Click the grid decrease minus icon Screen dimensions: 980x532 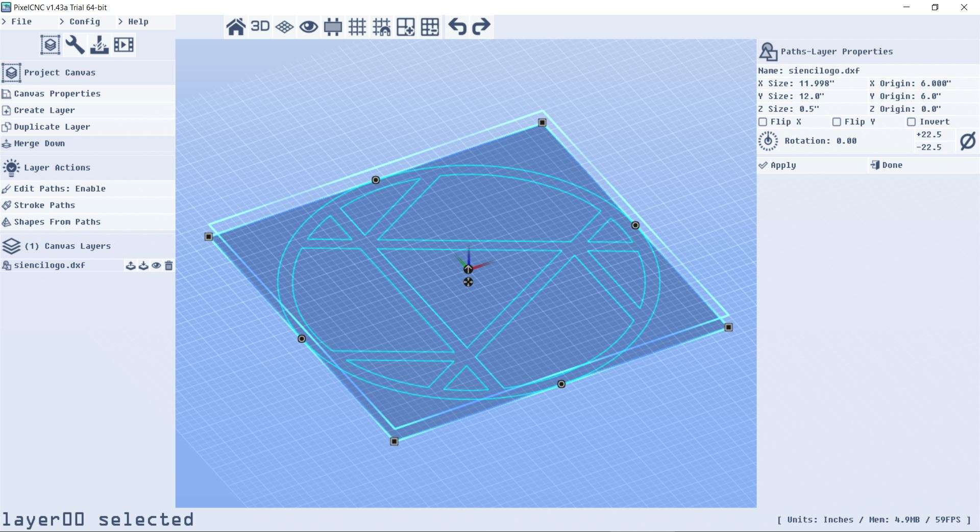[x=430, y=27]
